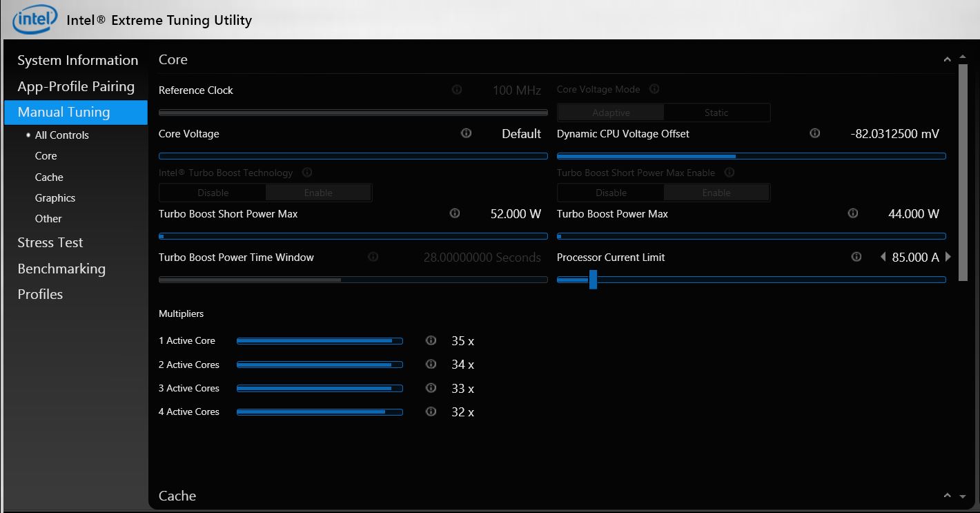This screenshot has width=980, height=513.
Task: Select Core submenu item
Action: point(46,156)
